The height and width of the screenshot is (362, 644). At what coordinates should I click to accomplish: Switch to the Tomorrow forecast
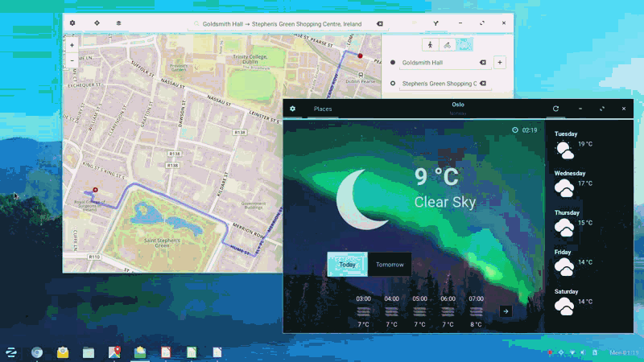click(x=390, y=265)
